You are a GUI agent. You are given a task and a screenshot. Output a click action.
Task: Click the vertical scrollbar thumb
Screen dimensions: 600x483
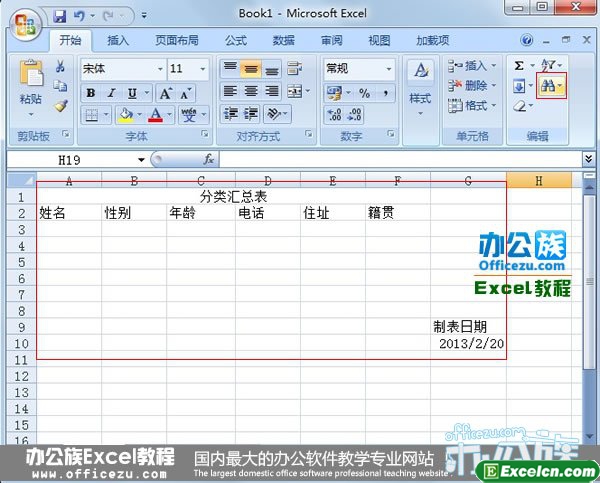(x=589, y=281)
